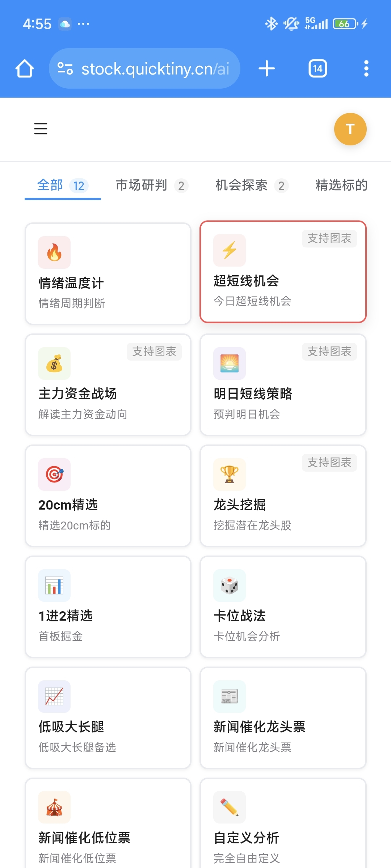
Task: Click the money bag icon for 主力资金战场
Action: [54, 363]
